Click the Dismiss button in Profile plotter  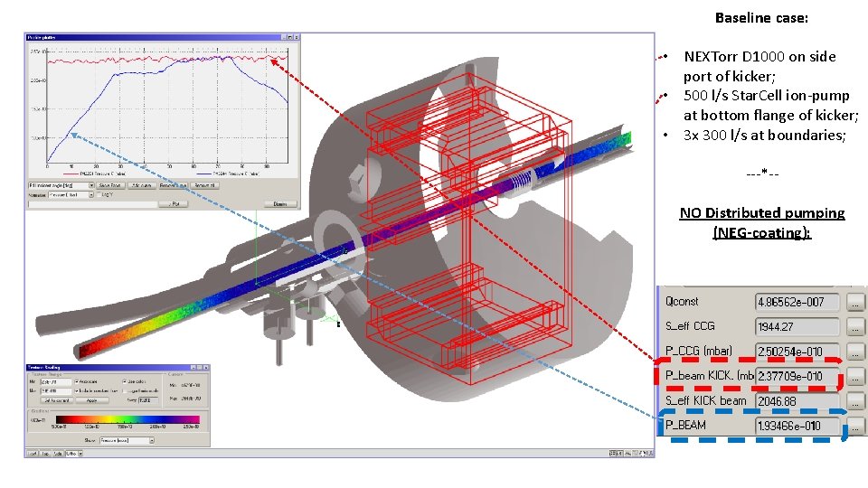280,204
